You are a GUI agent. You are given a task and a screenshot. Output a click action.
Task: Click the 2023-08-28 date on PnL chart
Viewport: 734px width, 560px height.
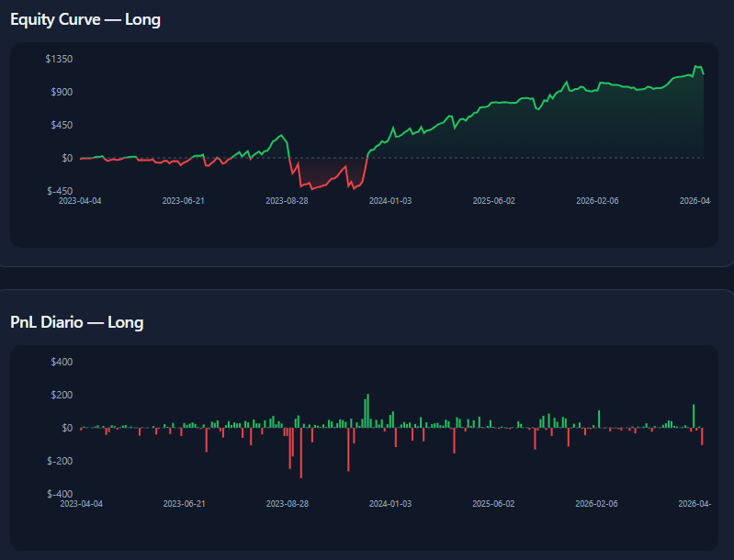(x=288, y=504)
